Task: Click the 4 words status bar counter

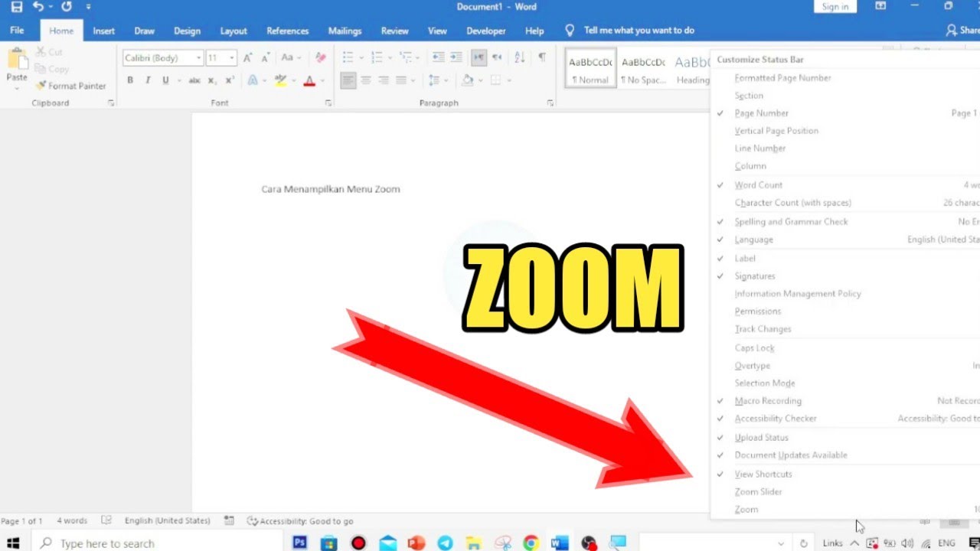Action: (x=72, y=521)
